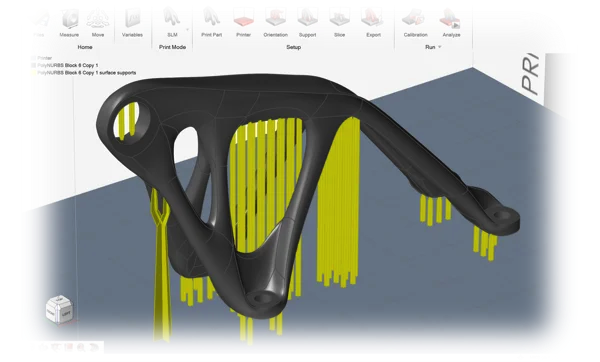The image size is (600, 362).
Task: Open the Support generation tool
Action: pyautogui.click(x=308, y=23)
